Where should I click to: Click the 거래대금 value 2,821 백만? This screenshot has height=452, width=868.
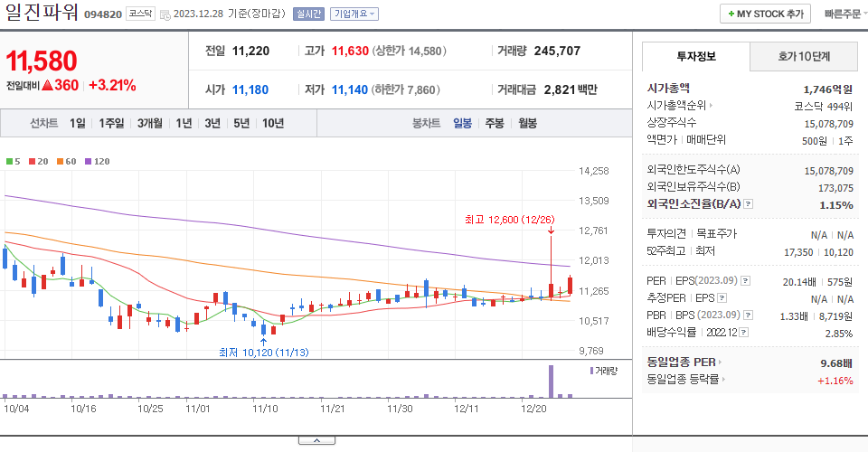pyautogui.click(x=571, y=89)
